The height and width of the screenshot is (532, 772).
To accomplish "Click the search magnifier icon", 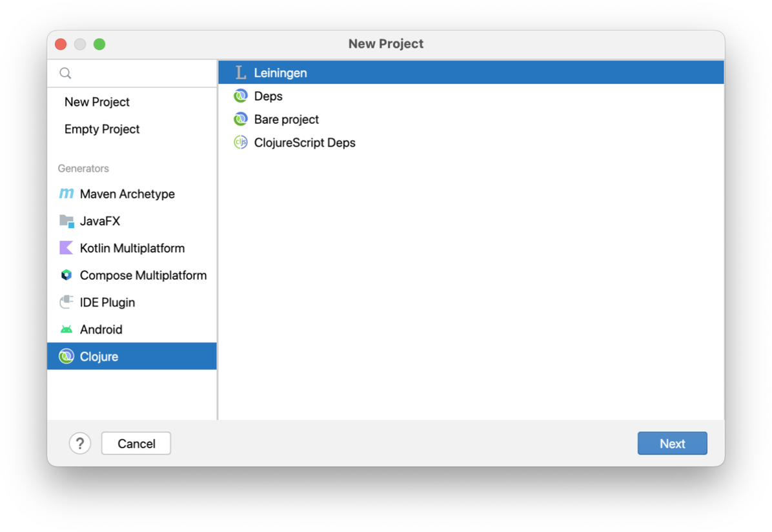I will tap(65, 74).
